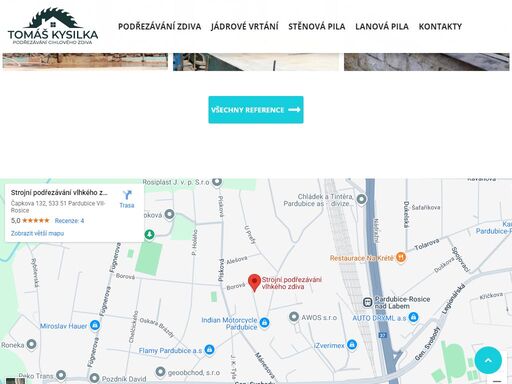Click the Restaurace Na Krétě food icon
Screen dimensions: 512x384
click(x=401, y=257)
